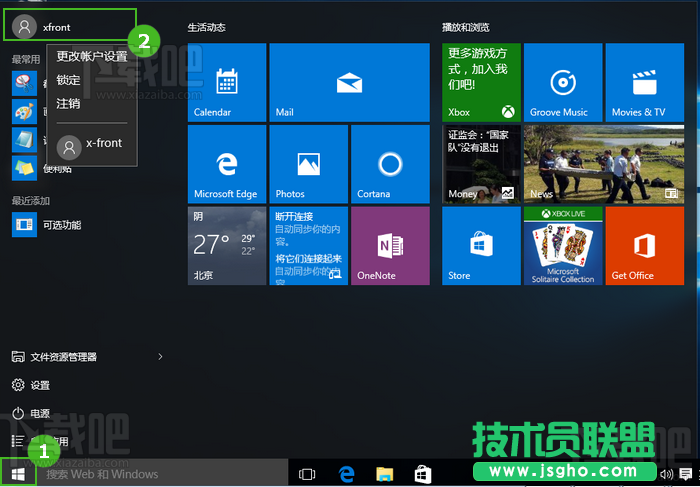Open the Snipping Tool app icon

pos(24,83)
